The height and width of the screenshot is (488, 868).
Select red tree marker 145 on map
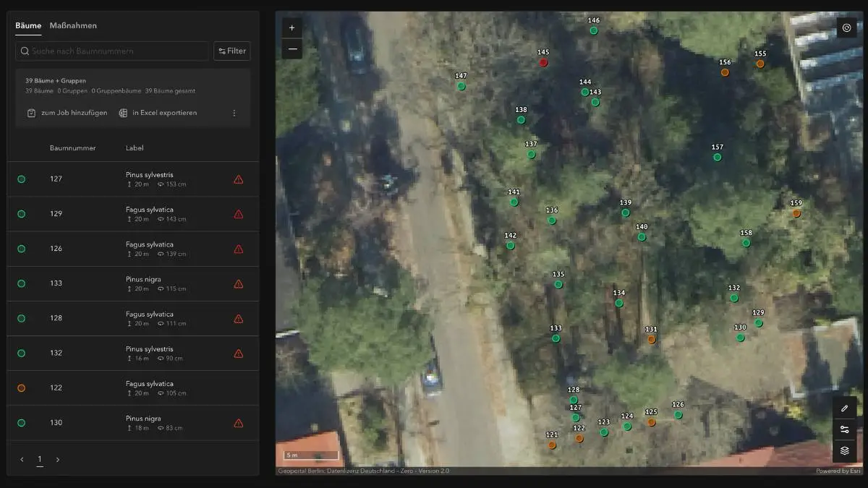(543, 62)
